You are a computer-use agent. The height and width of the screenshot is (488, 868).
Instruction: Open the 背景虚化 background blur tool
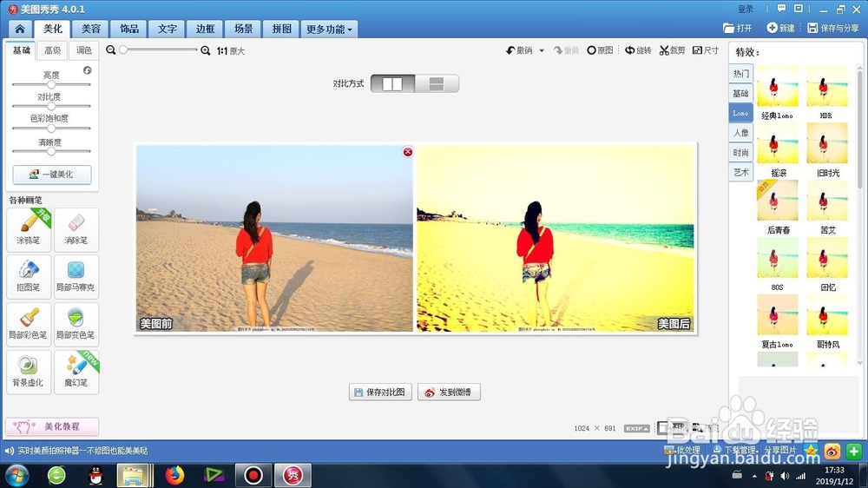pyautogui.click(x=29, y=372)
